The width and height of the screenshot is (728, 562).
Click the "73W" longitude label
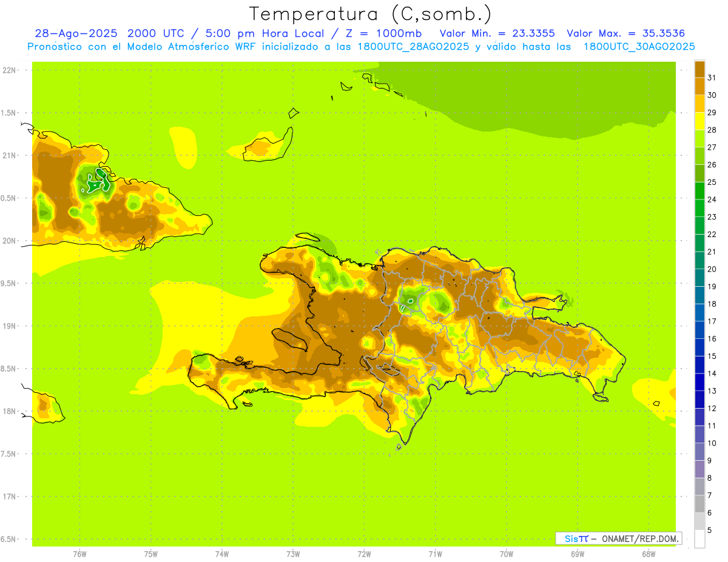[x=293, y=554]
